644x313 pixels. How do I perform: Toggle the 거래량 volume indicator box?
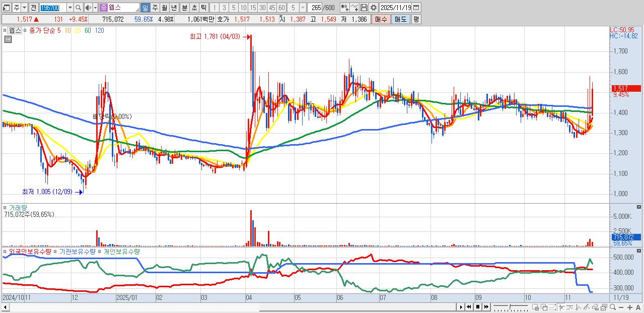6,207
